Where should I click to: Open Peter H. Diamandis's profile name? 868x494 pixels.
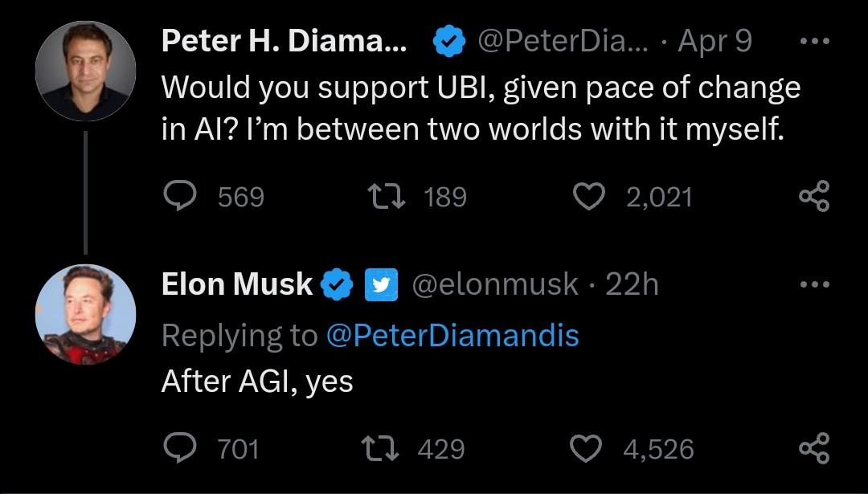284,40
